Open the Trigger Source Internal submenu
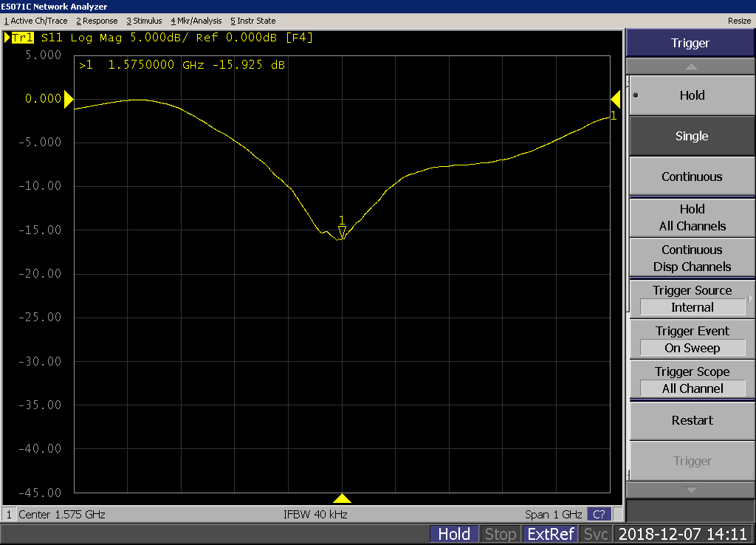The width and height of the screenshot is (756, 545). tap(691, 299)
